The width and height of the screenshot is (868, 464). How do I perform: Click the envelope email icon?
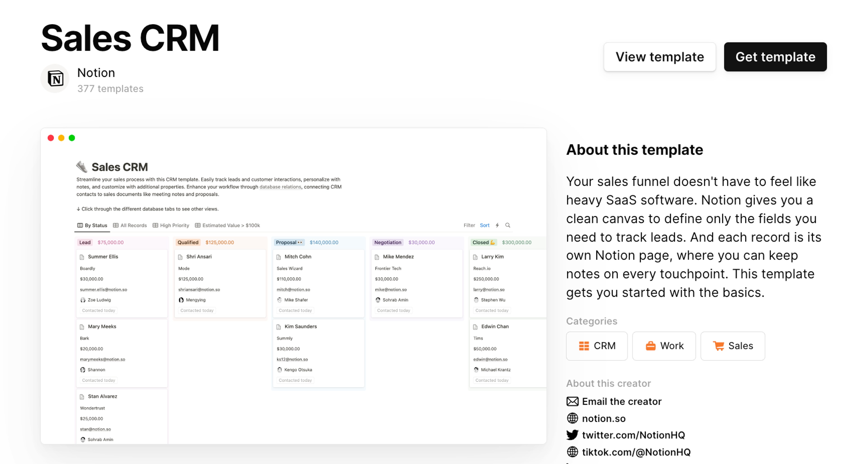pos(572,401)
